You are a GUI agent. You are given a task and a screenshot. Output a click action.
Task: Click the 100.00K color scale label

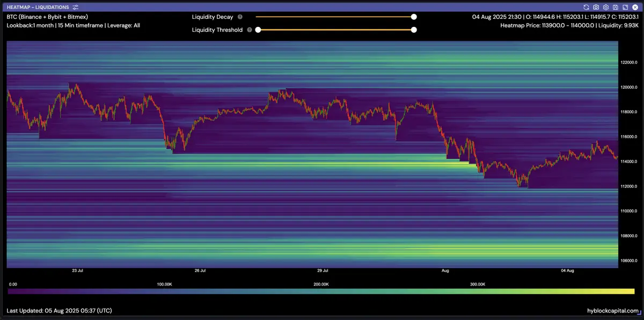[164, 283]
